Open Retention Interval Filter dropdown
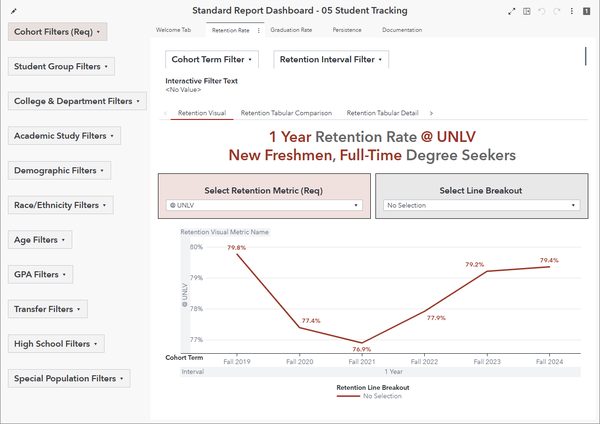The width and height of the screenshot is (600, 424). [331, 60]
